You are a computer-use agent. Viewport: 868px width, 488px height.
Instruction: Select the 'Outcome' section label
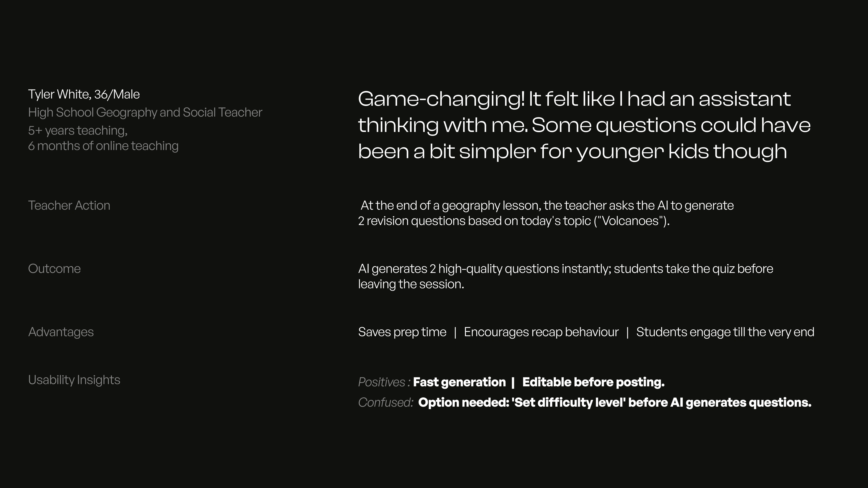[x=54, y=269]
